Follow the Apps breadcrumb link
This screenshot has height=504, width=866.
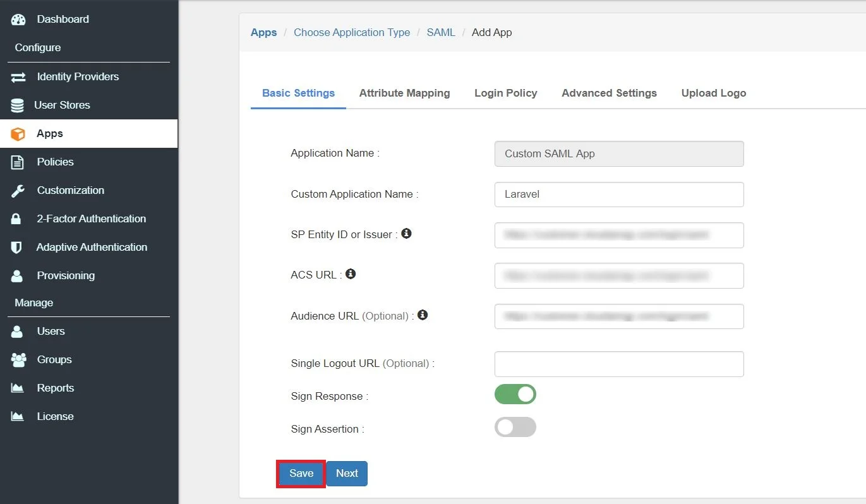coord(264,32)
